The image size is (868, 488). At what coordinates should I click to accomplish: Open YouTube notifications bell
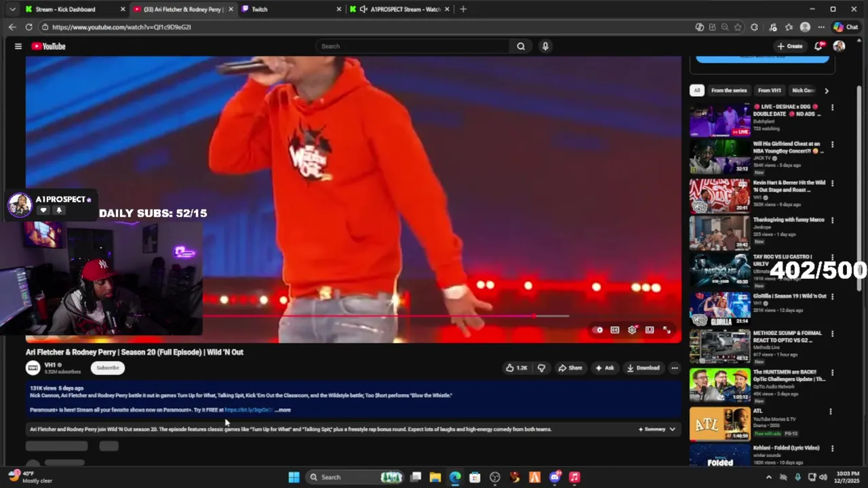pyautogui.click(x=818, y=46)
